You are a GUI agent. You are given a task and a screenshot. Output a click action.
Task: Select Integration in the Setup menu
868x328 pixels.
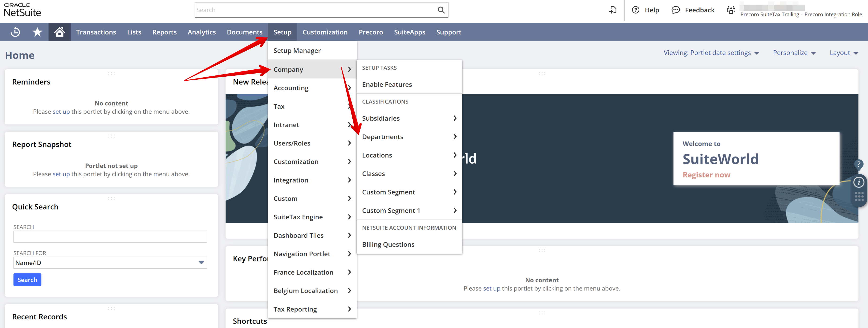tap(312, 180)
